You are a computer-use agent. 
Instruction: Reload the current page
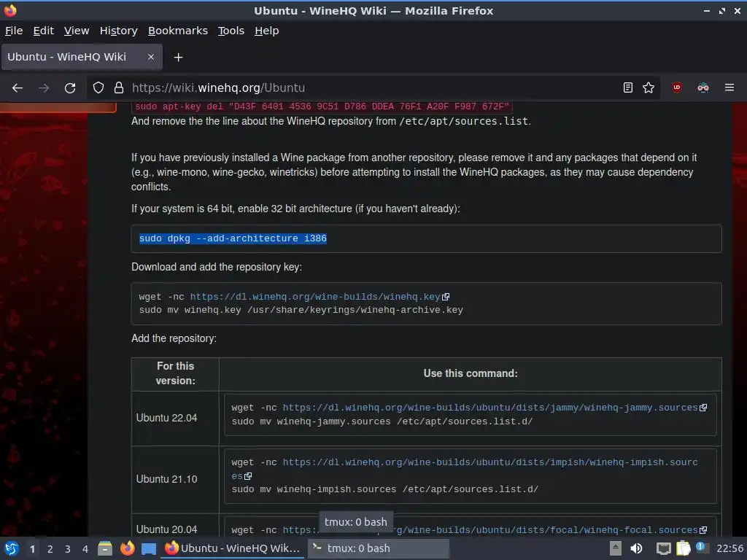(70, 87)
